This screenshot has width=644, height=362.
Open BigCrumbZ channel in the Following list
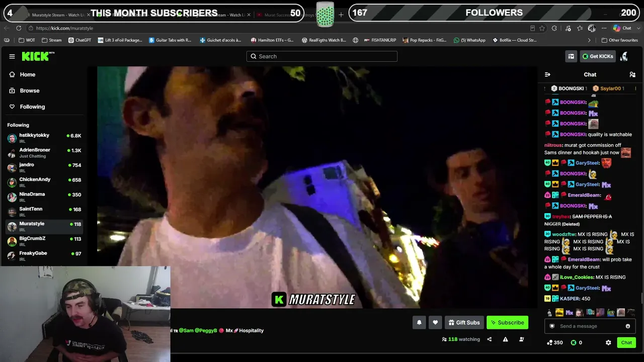(x=44, y=241)
